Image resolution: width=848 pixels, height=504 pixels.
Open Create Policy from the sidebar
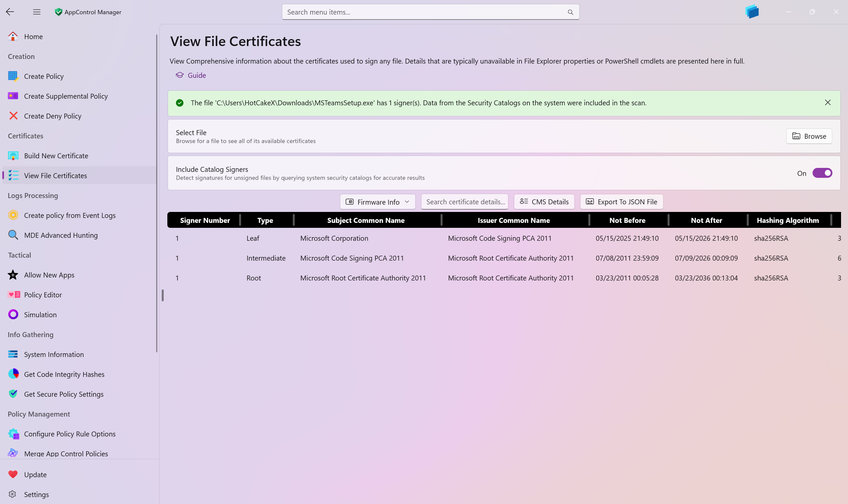43,76
